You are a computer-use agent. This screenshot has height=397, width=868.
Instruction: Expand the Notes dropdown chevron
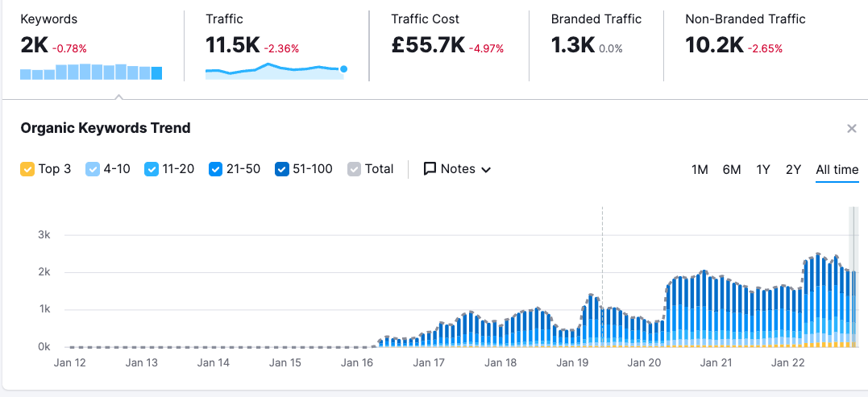pos(486,170)
